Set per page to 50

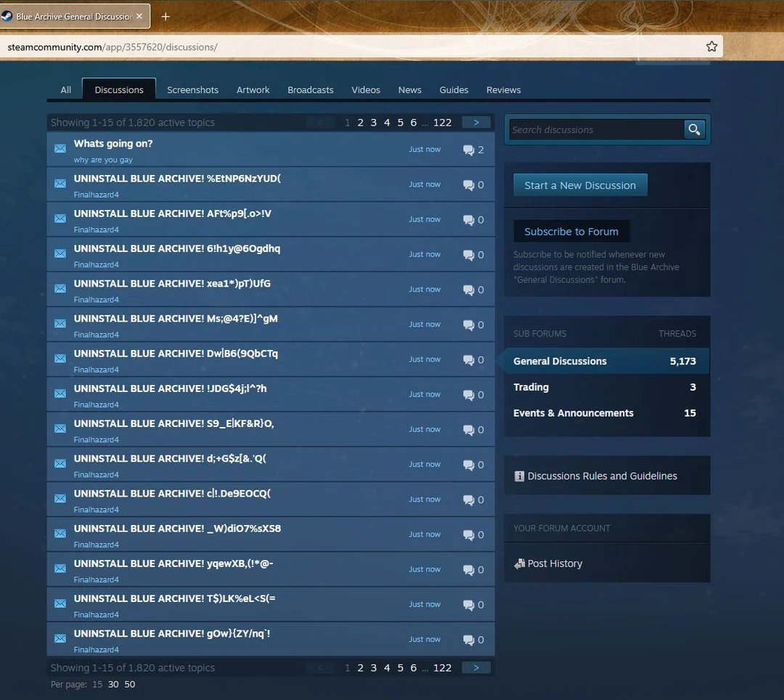[129, 685]
